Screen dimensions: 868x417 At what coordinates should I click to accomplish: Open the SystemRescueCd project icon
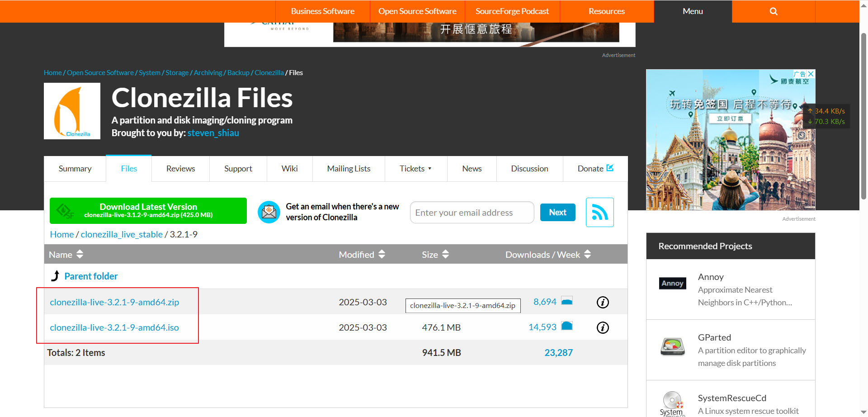(673, 403)
